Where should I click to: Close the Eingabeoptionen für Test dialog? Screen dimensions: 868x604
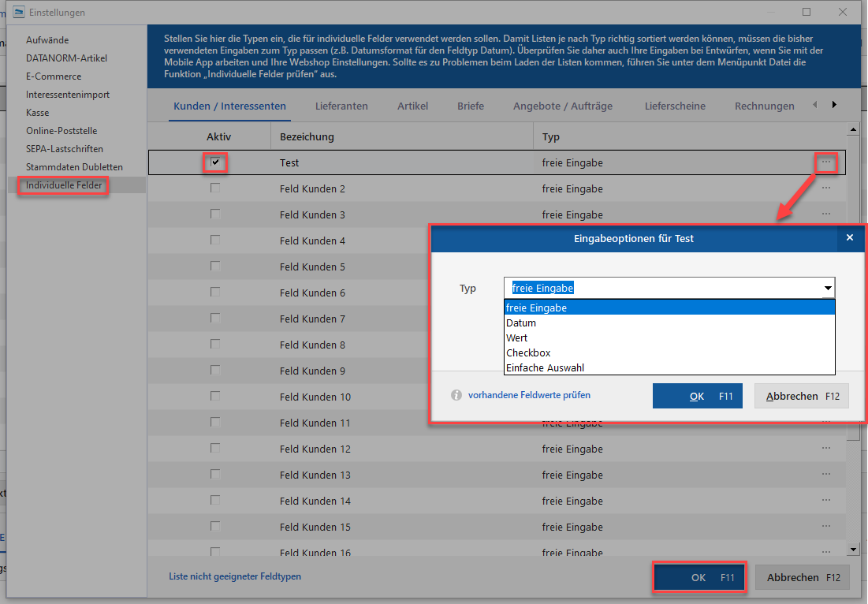(849, 238)
